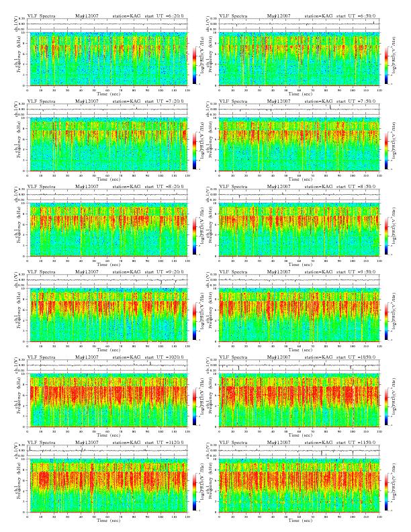This screenshot has height=532, width=411.
Task: Click 'Time (sec)' label under 11:20:0 spectrogram
Action: (109, 521)
